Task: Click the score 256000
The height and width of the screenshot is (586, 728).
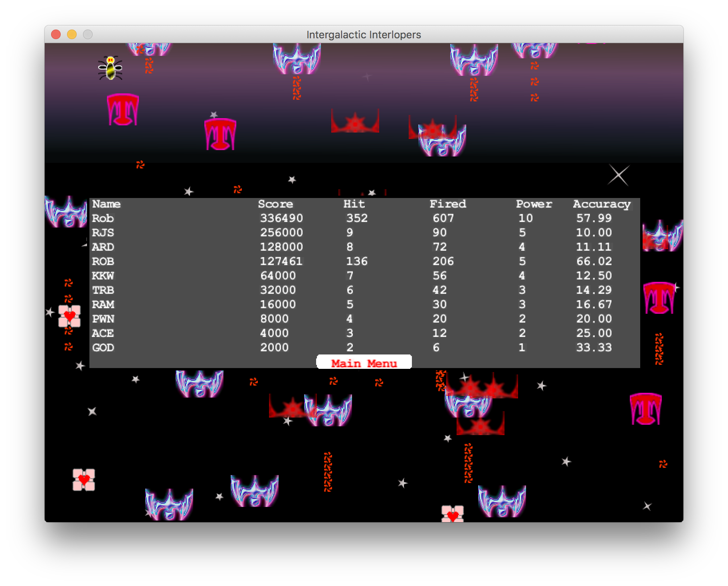Action: coord(281,233)
